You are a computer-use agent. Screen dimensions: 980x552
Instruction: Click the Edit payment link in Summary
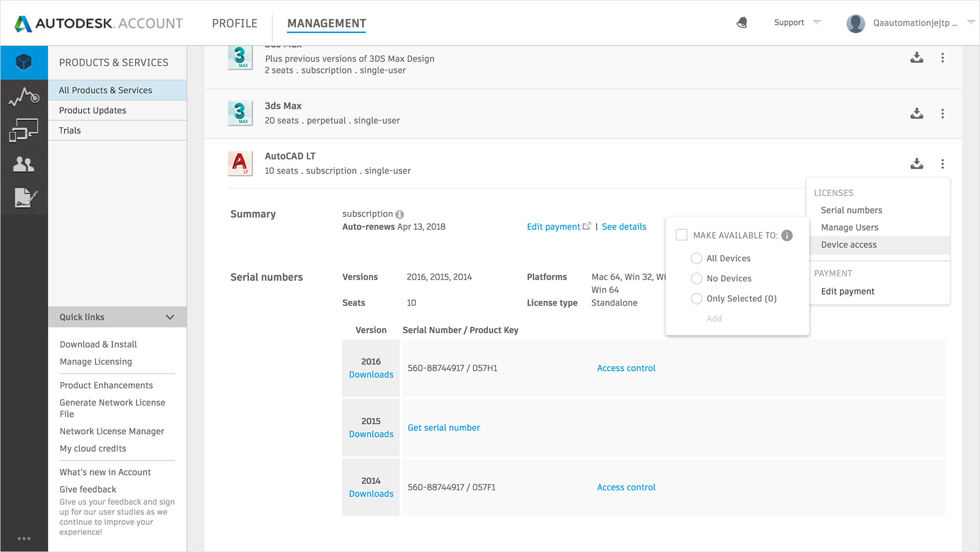pyautogui.click(x=553, y=227)
